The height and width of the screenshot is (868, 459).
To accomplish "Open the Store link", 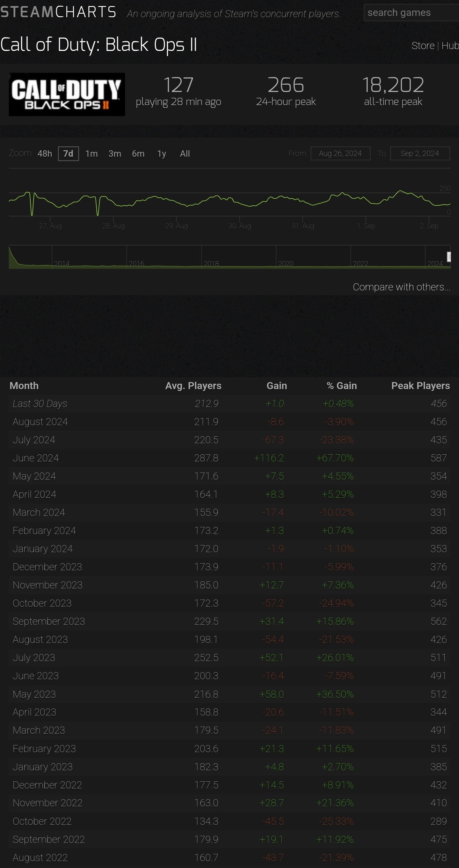I will coord(423,46).
